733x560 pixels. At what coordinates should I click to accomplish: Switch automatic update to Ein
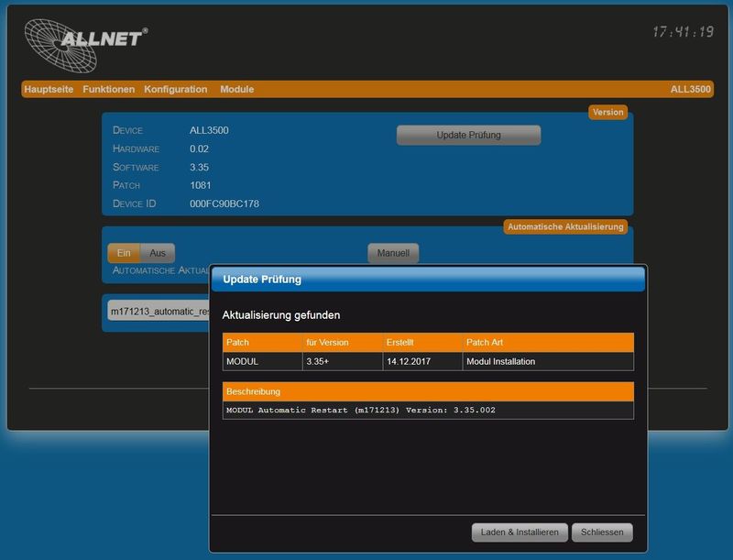coord(124,253)
